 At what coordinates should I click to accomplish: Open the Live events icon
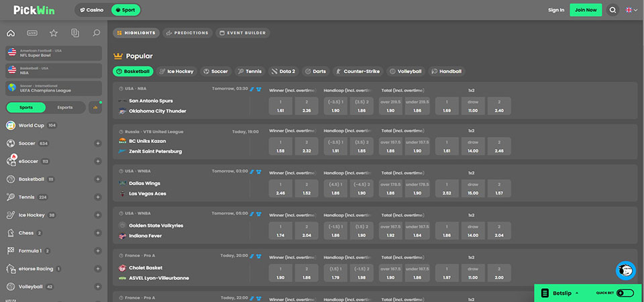click(x=32, y=34)
